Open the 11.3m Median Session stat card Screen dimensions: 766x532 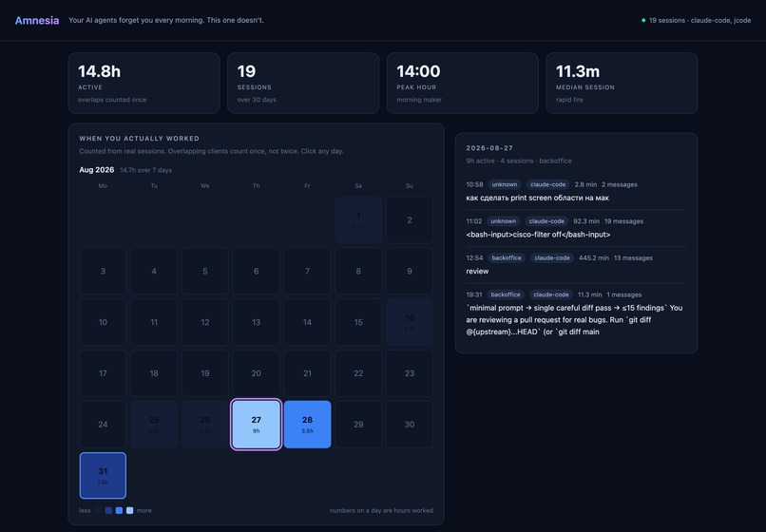(622, 83)
